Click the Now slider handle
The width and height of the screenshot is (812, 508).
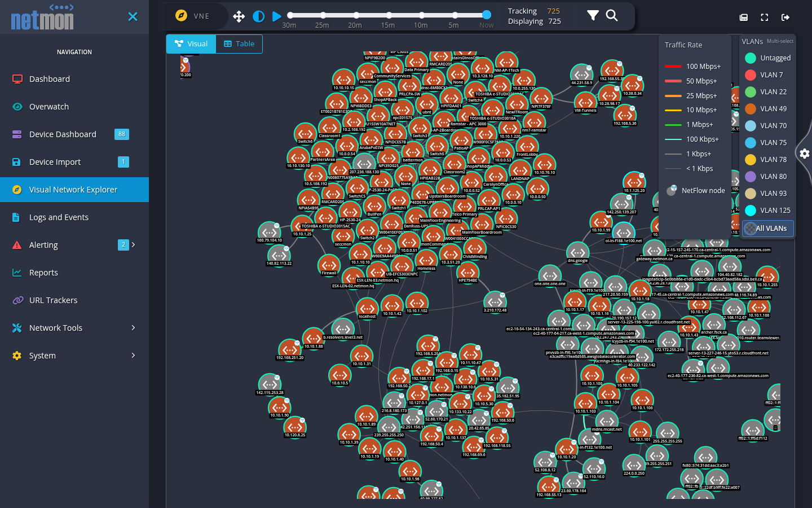click(x=487, y=15)
